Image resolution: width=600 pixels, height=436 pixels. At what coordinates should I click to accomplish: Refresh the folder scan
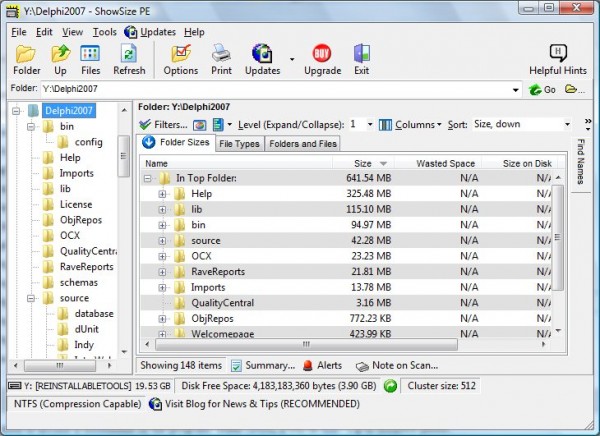[x=129, y=59]
